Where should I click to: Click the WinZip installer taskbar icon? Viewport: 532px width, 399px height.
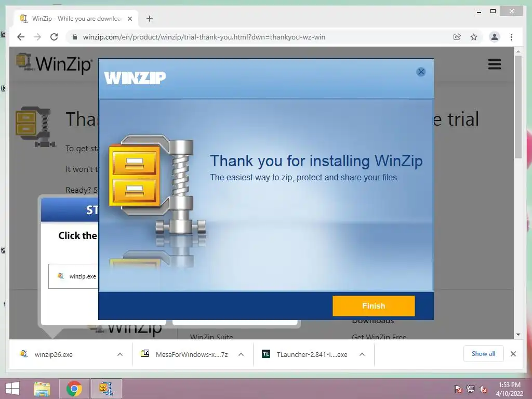point(106,389)
